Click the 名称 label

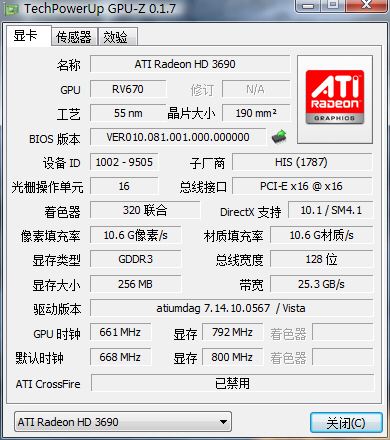coord(69,65)
